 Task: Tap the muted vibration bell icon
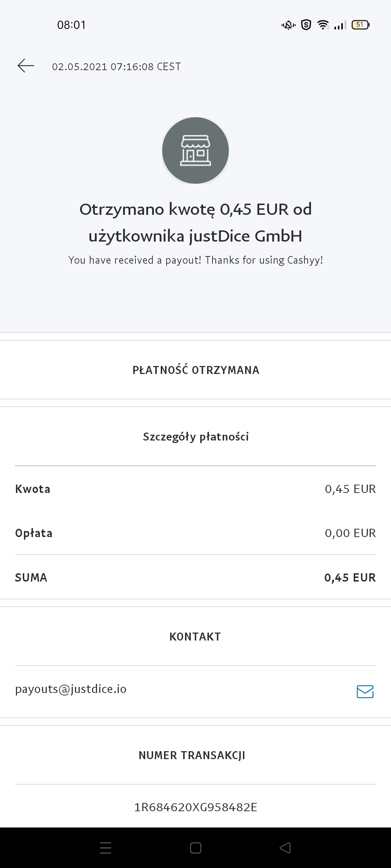click(289, 25)
